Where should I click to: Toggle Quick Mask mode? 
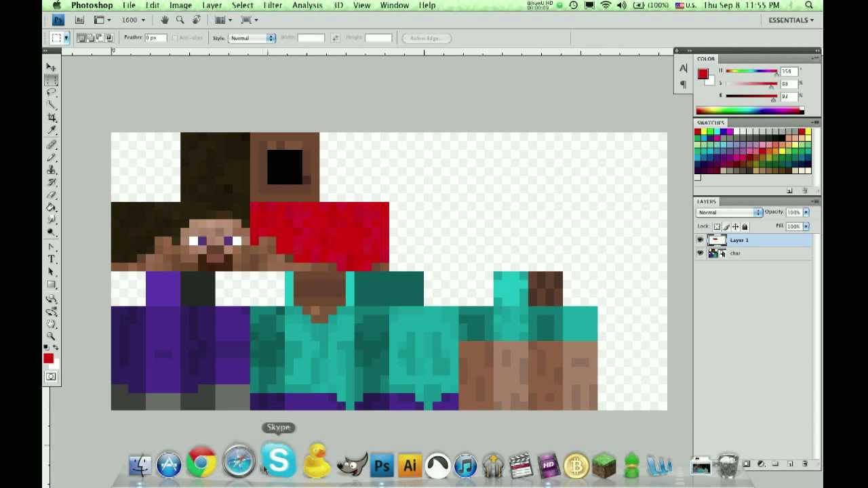51,377
